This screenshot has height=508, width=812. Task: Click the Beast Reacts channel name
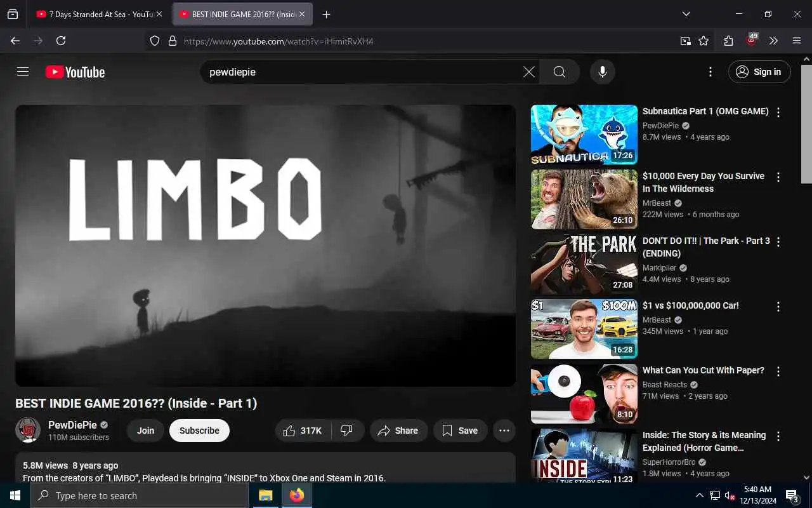[x=665, y=385]
